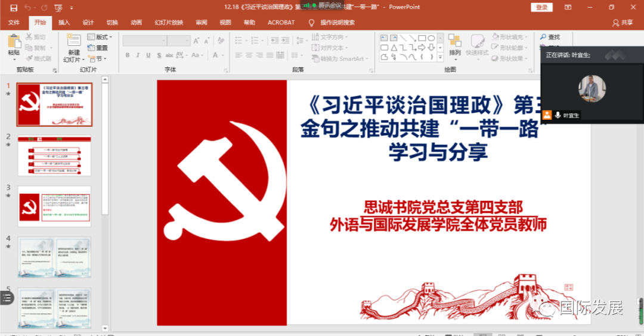Open the font size combo box
The height and width of the screenshot is (336, 644).
click(x=179, y=41)
